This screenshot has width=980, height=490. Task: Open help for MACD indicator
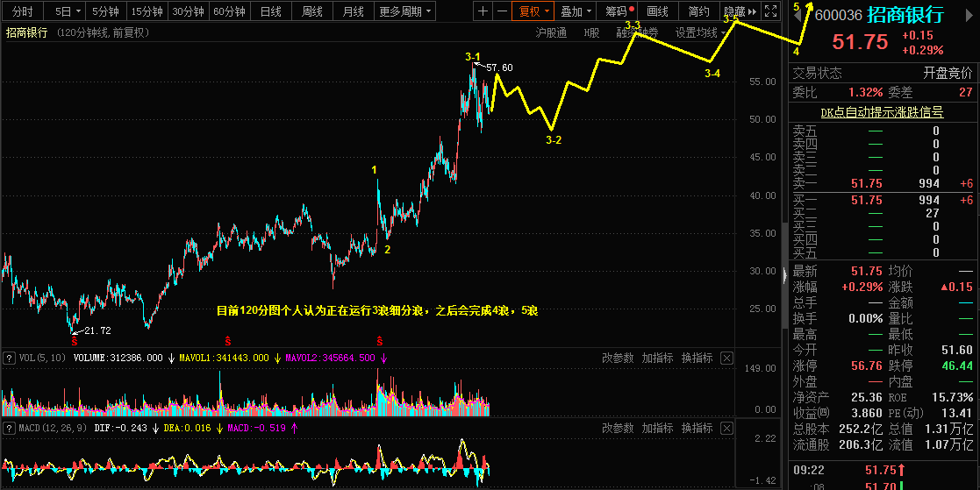click(x=9, y=429)
